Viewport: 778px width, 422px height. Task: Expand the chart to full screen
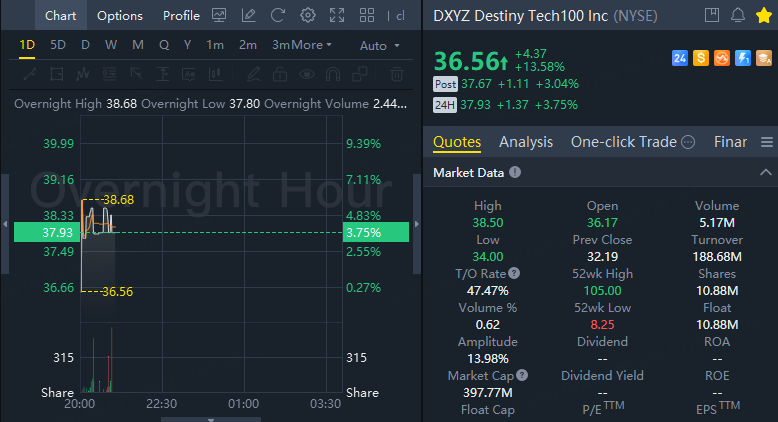(337, 15)
